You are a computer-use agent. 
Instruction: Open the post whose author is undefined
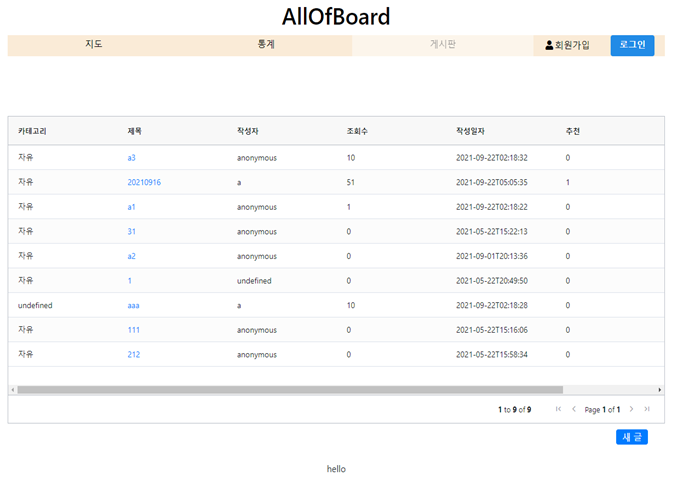click(130, 281)
